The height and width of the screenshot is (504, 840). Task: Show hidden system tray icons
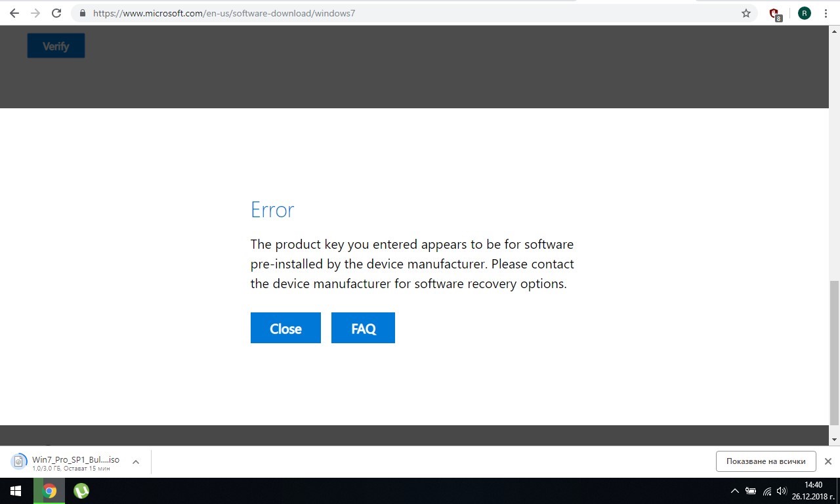tap(734, 491)
